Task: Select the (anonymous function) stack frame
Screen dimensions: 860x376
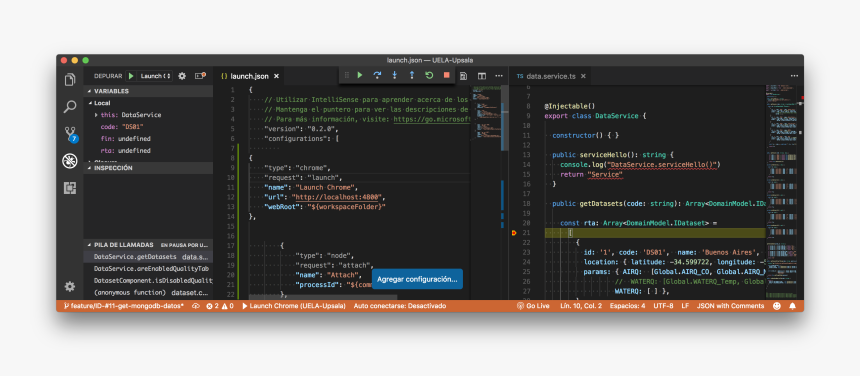Action: pos(148,292)
